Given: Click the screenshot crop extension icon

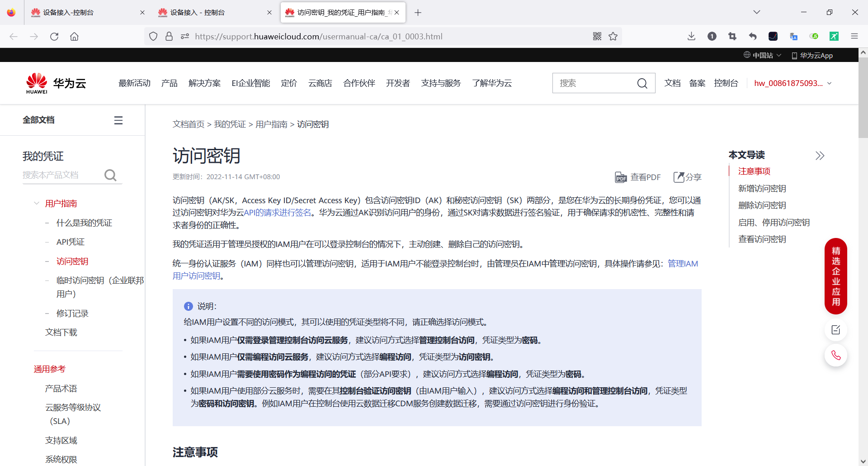Looking at the screenshot, I should [732, 36].
